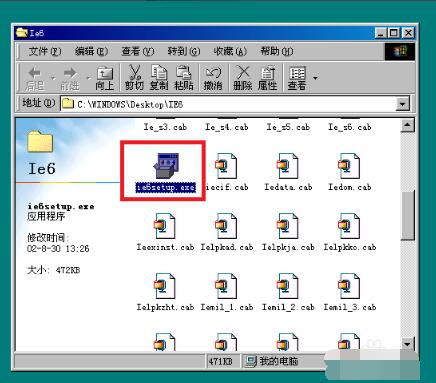The height and width of the screenshot is (383, 436).
Task: Select the Ielpkzht.cab file icon
Action: click(165, 286)
